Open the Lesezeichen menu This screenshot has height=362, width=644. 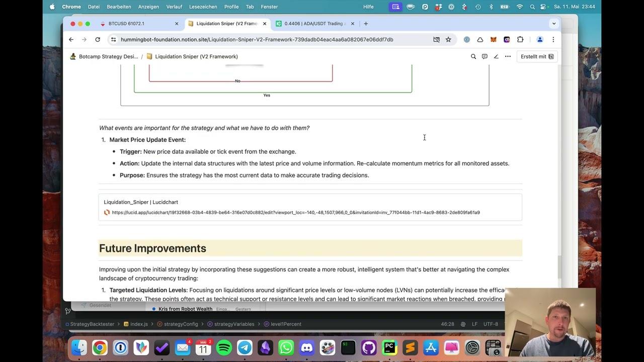click(203, 7)
